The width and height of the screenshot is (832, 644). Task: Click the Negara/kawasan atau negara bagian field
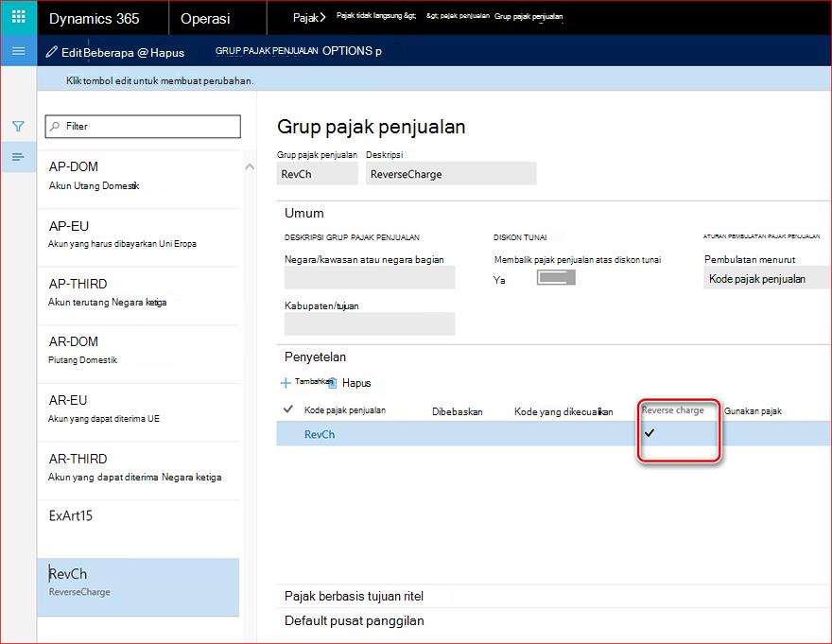(370, 278)
